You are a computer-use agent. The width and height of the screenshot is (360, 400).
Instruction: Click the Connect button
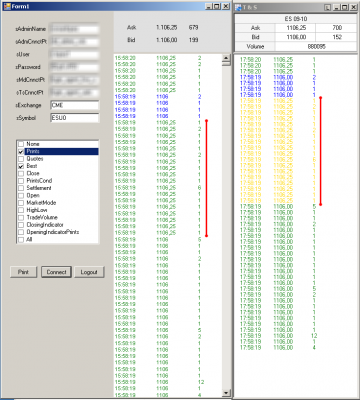[x=56, y=272]
